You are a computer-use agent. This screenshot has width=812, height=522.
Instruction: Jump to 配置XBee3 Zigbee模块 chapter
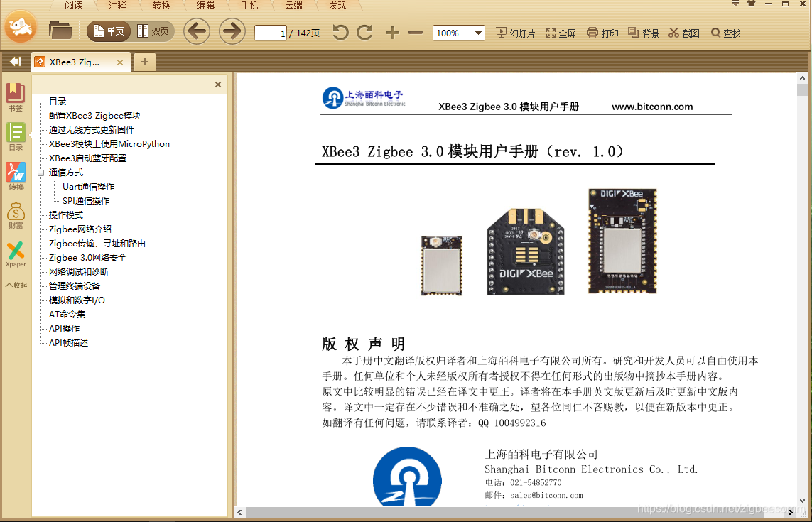[x=94, y=116]
